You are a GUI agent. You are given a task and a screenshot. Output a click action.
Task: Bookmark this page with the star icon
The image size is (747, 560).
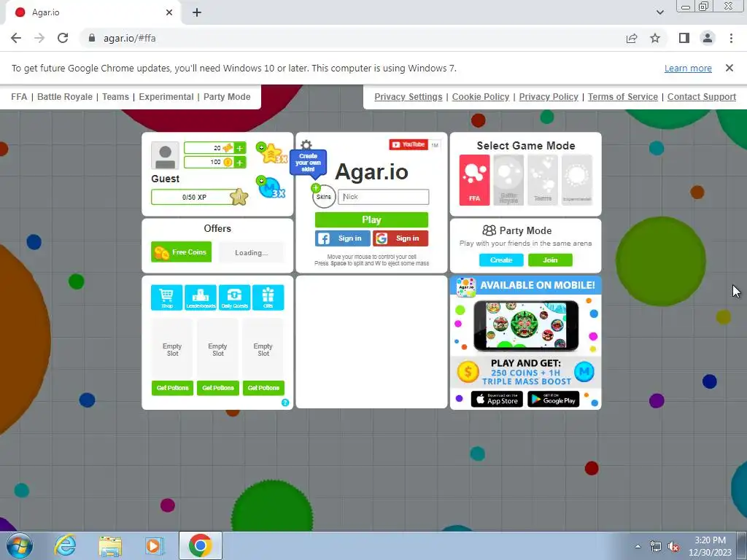click(x=655, y=38)
